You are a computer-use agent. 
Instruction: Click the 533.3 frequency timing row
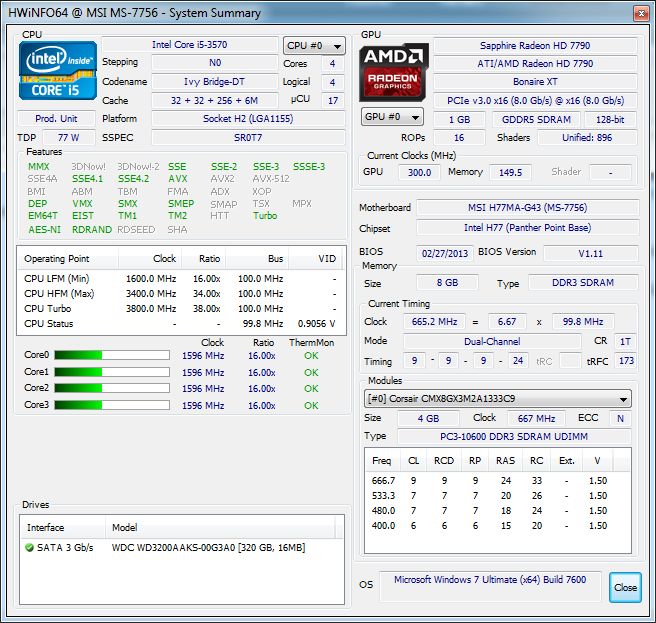497,496
